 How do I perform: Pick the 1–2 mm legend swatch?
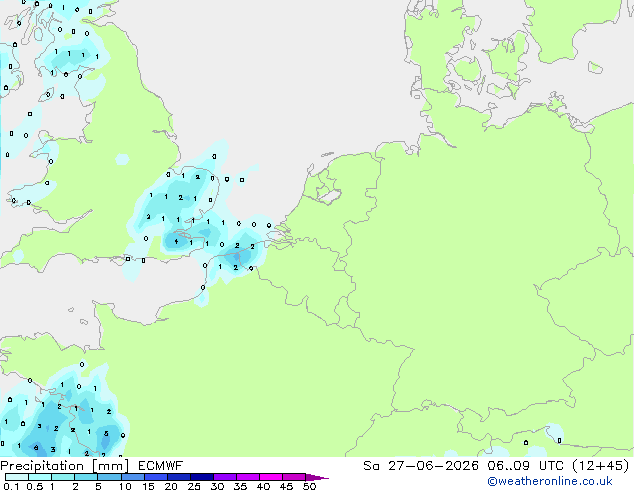point(63,477)
